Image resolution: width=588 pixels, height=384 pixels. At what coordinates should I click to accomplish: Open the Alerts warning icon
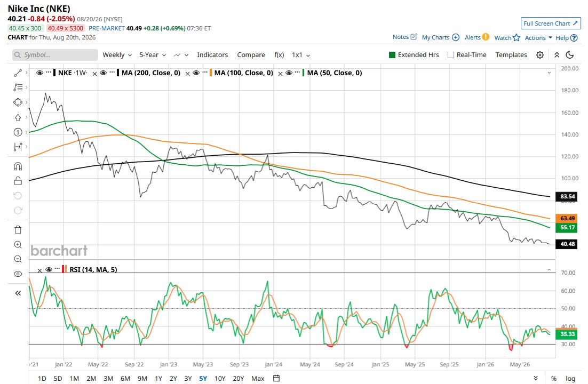tap(486, 37)
